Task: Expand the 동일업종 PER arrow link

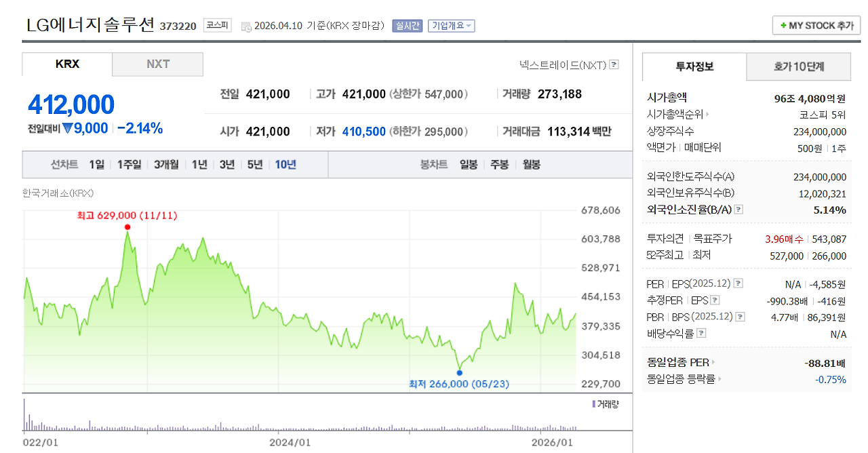Action: [x=713, y=363]
